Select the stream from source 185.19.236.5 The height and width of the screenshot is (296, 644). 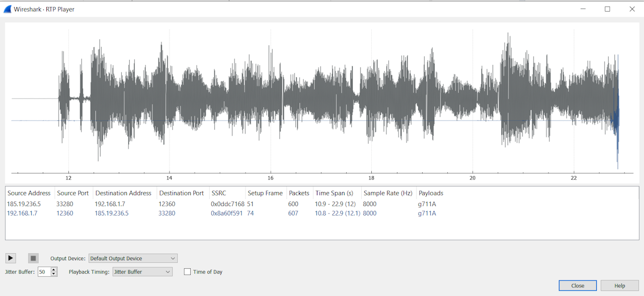click(x=24, y=204)
